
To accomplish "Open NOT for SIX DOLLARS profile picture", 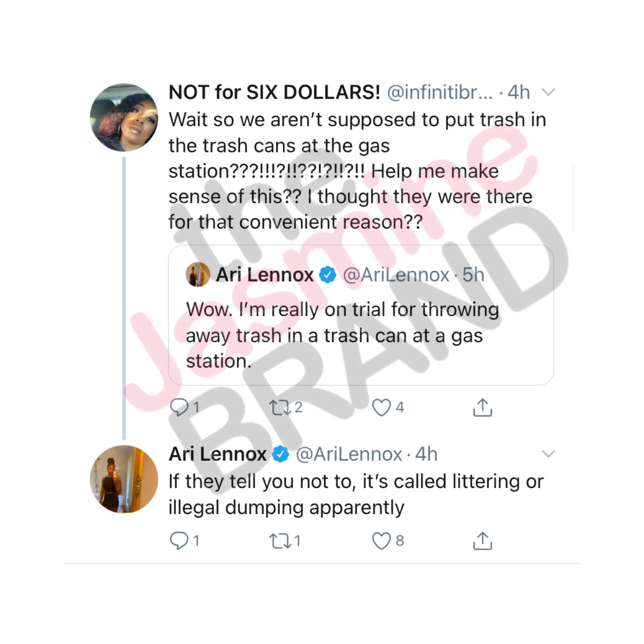I will [124, 117].
